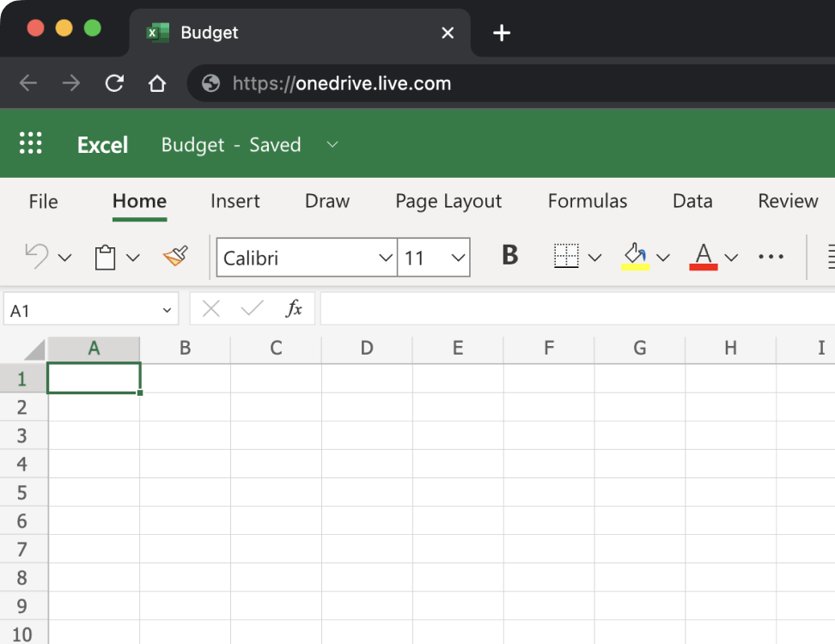Expand the fill color dropdown arrow

663,258
